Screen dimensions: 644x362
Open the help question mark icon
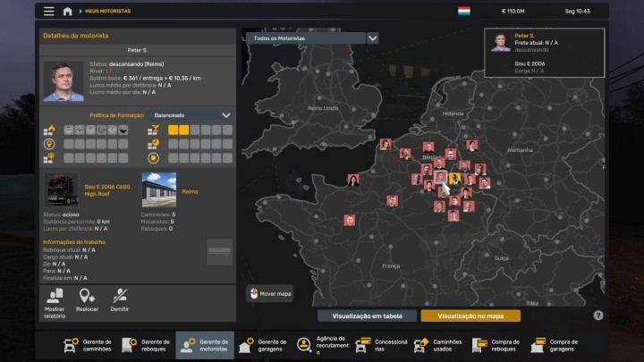(598, 316)
